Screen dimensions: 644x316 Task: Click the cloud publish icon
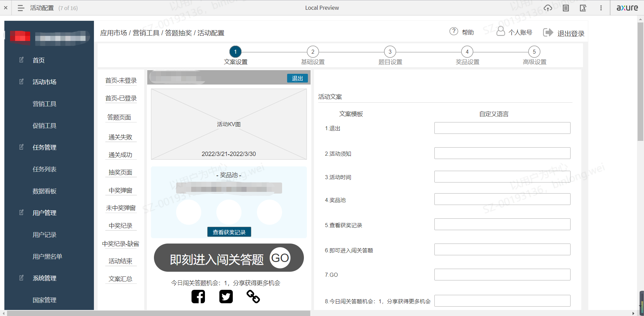point(548,8)
